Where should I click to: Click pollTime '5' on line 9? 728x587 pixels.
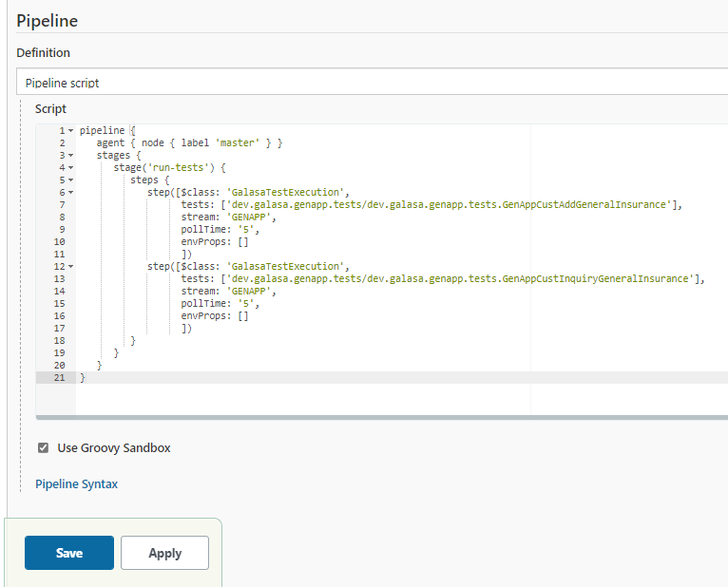pyautogui.click(x=220, y=229)
